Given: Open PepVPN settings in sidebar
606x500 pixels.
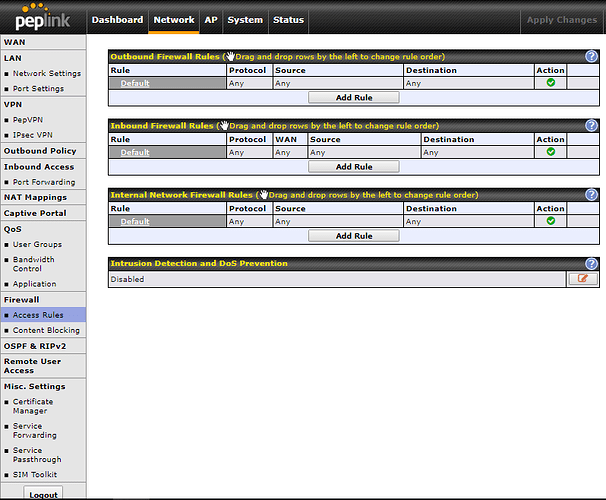Looking at the screenshot, I should pos(30,119).
